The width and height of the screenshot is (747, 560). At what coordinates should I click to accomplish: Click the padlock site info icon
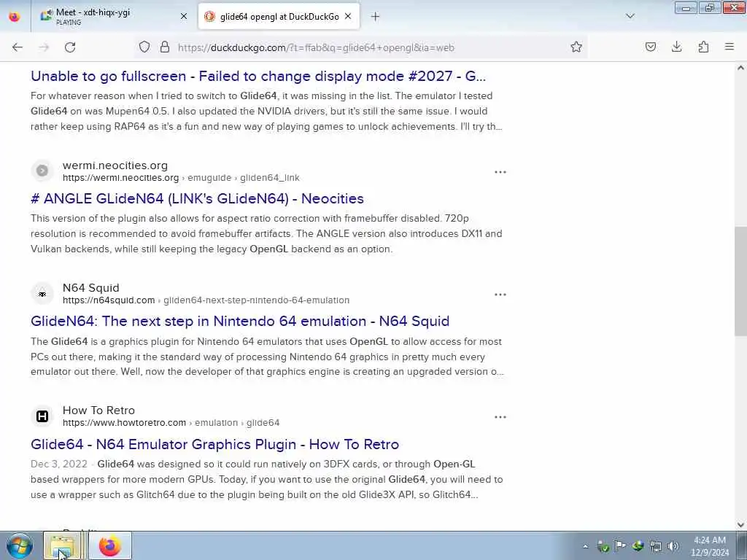[165, 47]
